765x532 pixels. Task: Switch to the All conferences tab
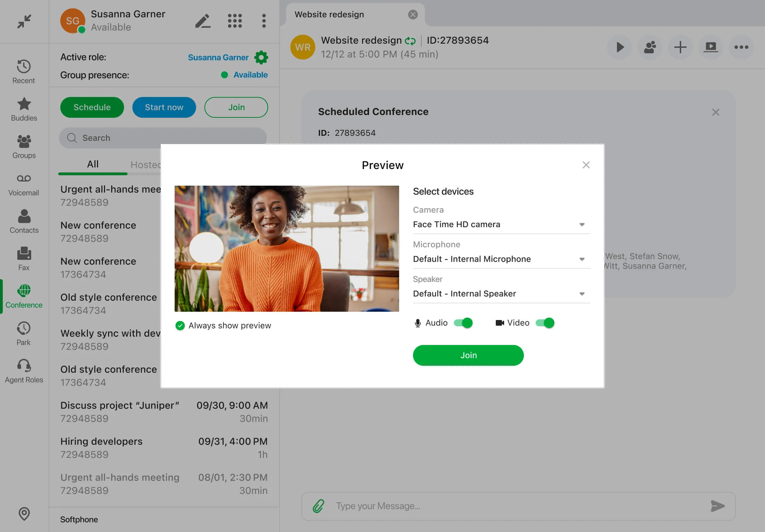(x=93, y=164)
